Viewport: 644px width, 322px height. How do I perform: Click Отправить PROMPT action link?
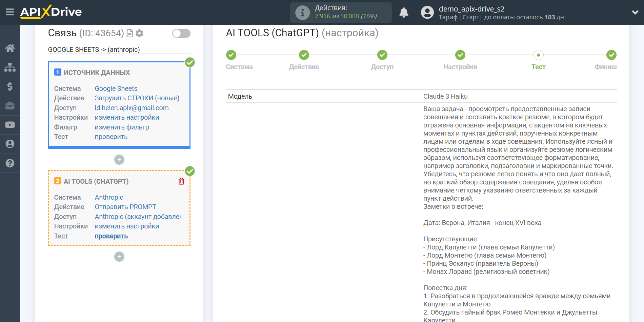pos(125,207)
